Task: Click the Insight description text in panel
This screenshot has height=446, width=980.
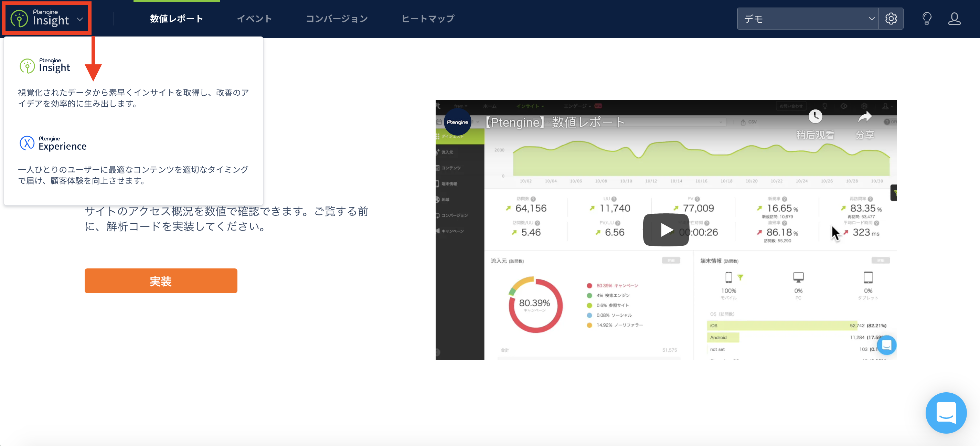Action: (x=134, y=98)
